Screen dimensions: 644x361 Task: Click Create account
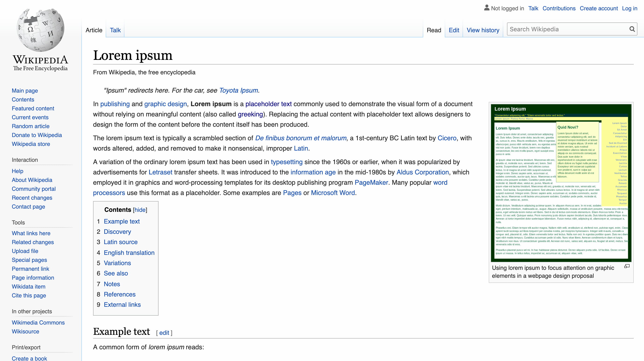[598, 8]
